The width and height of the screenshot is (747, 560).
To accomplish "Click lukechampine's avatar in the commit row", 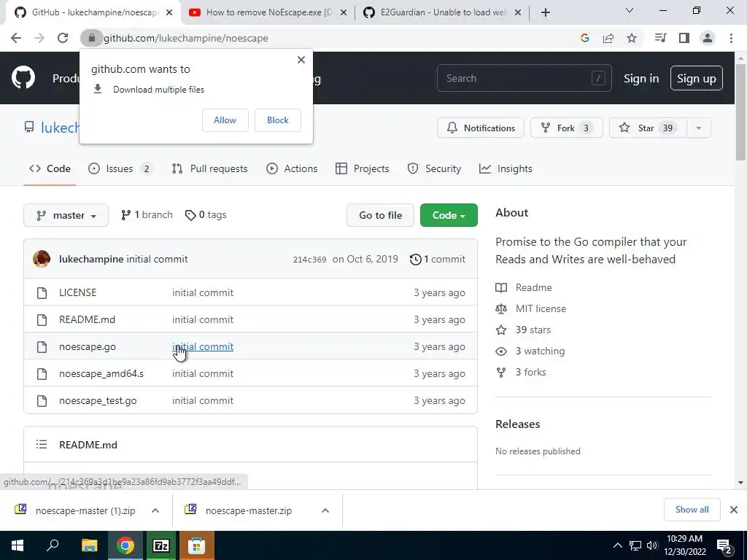I will (42, 259).
